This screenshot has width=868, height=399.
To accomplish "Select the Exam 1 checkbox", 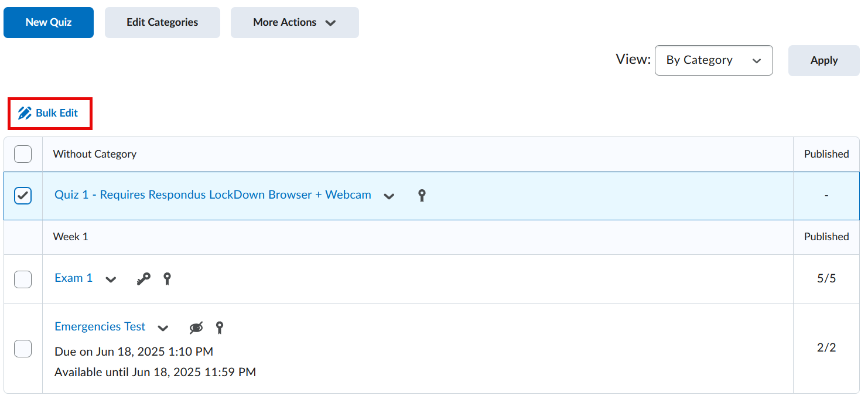I will (23, 279).
